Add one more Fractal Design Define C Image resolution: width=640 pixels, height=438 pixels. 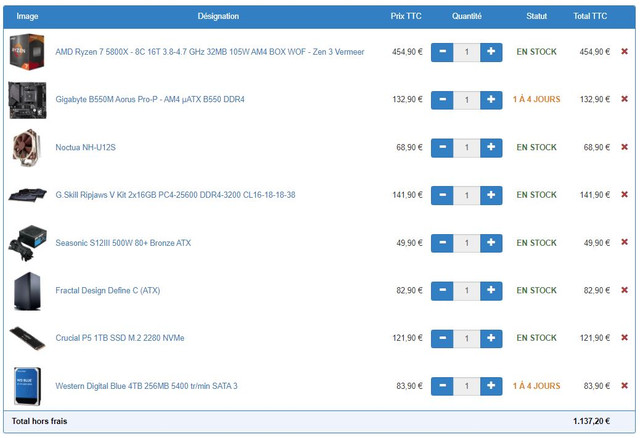(490, 291)
